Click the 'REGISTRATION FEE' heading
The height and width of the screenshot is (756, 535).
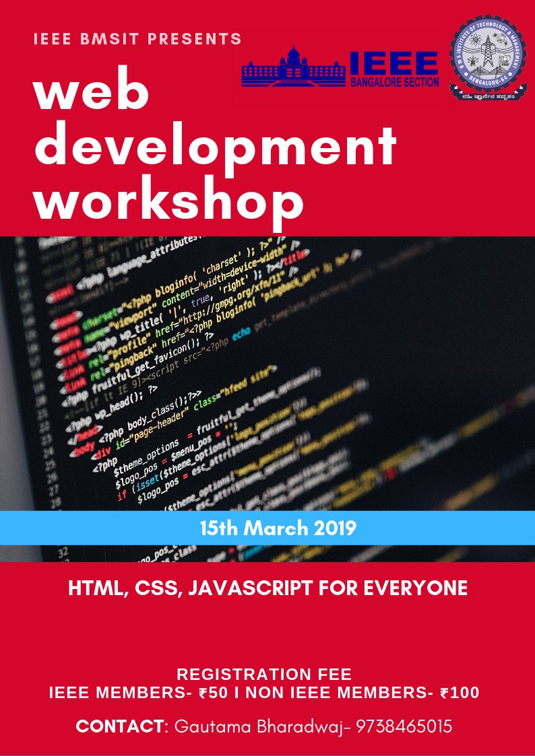[264, 674]
